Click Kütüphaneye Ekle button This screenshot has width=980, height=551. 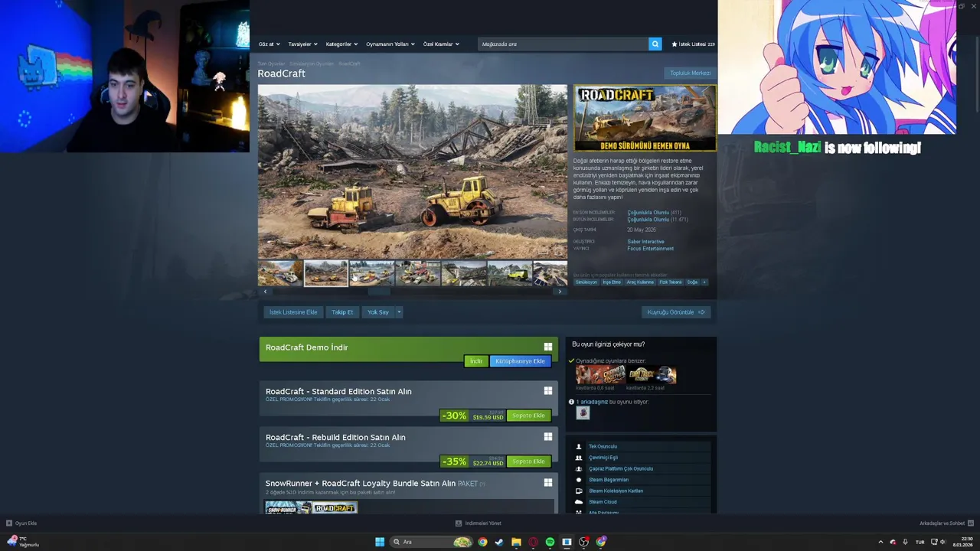pos(521,361)
